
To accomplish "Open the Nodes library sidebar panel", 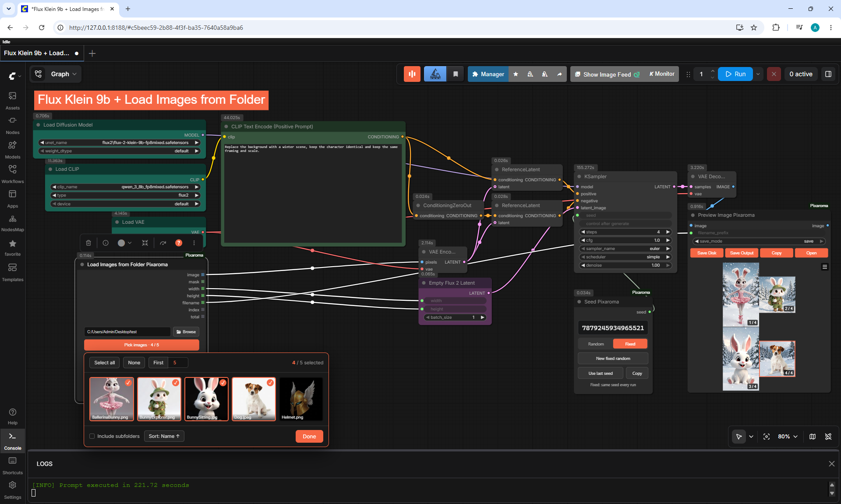I will [13, 125].
